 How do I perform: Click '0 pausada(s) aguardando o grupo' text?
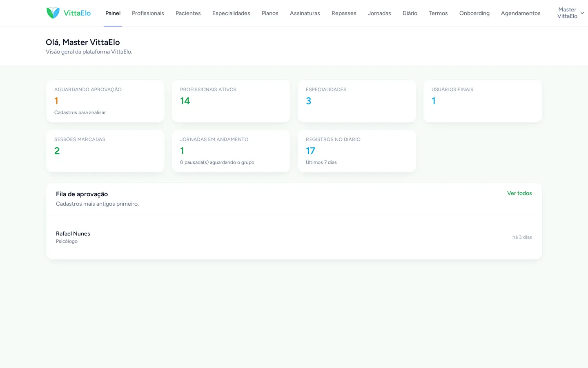(217, 162)
